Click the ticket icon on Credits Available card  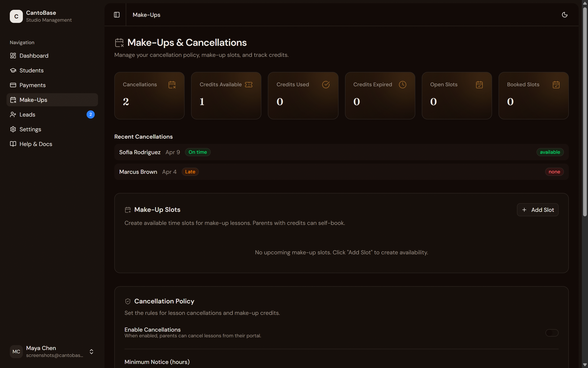point(249,84)
